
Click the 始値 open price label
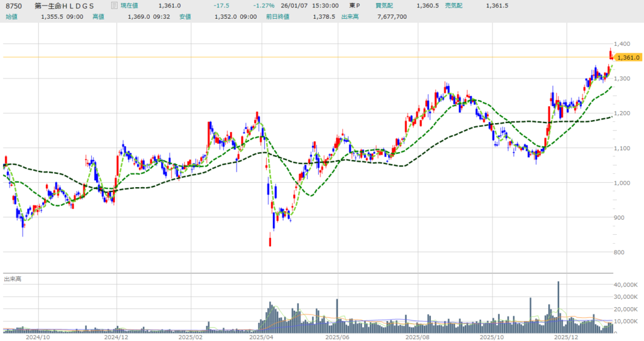pyautogui.click(x=11, y=16)
